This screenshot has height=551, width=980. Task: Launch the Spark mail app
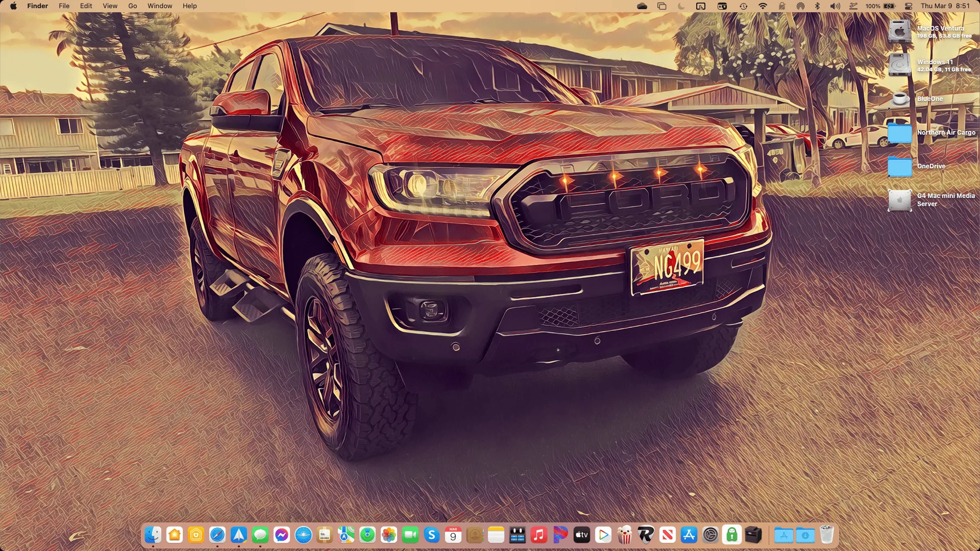(x=239, y=535)
